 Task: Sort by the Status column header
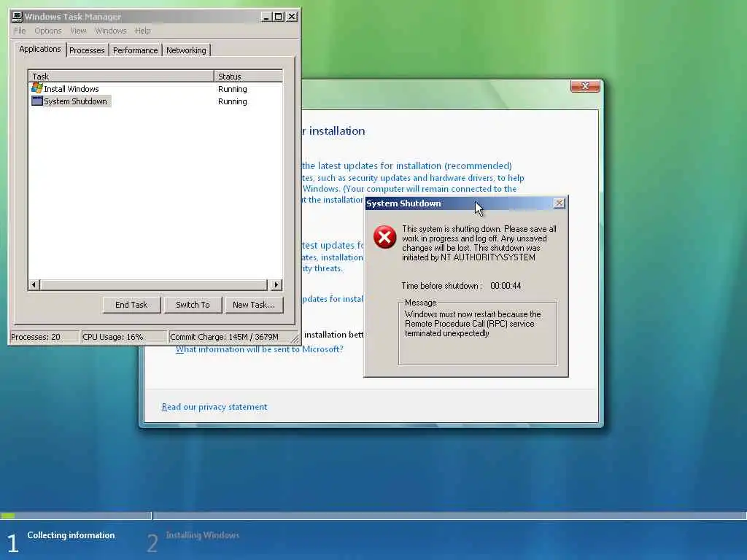(x=248, y=76)
